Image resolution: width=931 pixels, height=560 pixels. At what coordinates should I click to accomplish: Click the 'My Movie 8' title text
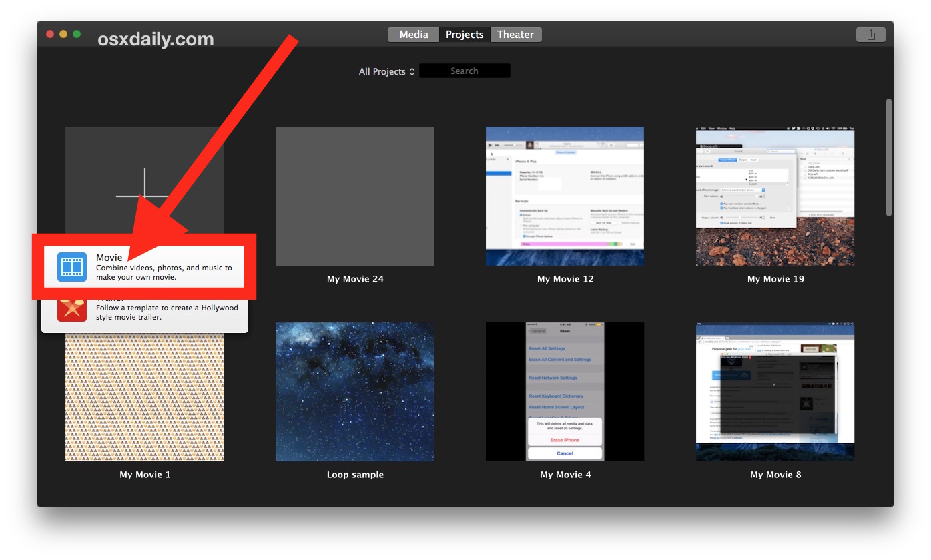pyautogui.click(x=775, y=475)
